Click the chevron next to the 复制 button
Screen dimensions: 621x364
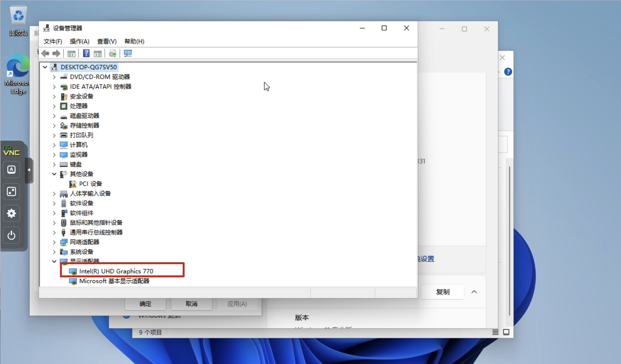[474, 292]
